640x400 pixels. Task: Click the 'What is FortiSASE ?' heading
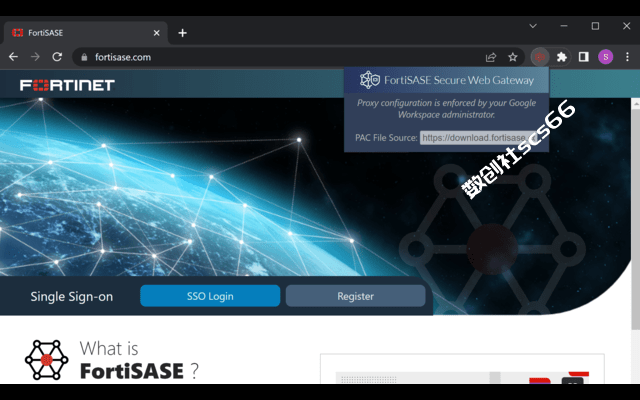pyautogui.click(x=139, y=360)
